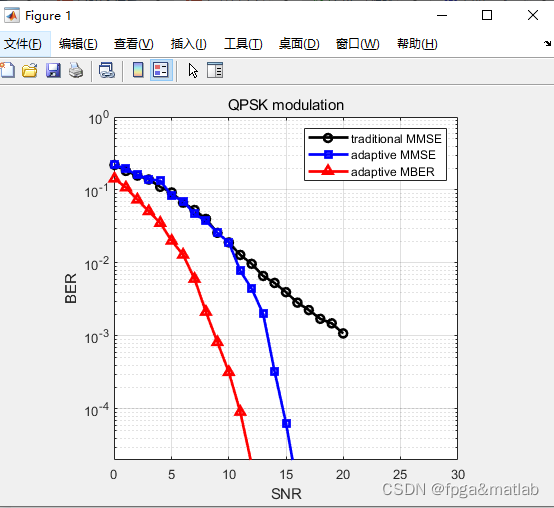Viewport: 554px width, 508px height.
Task: Click the Link Plot icon
Action: coord(107,70)
